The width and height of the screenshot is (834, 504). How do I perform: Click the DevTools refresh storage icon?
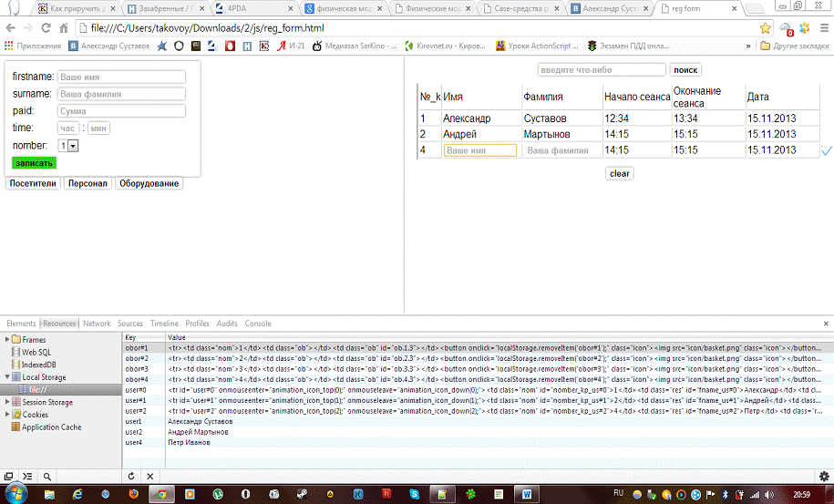tap(131, 476)
